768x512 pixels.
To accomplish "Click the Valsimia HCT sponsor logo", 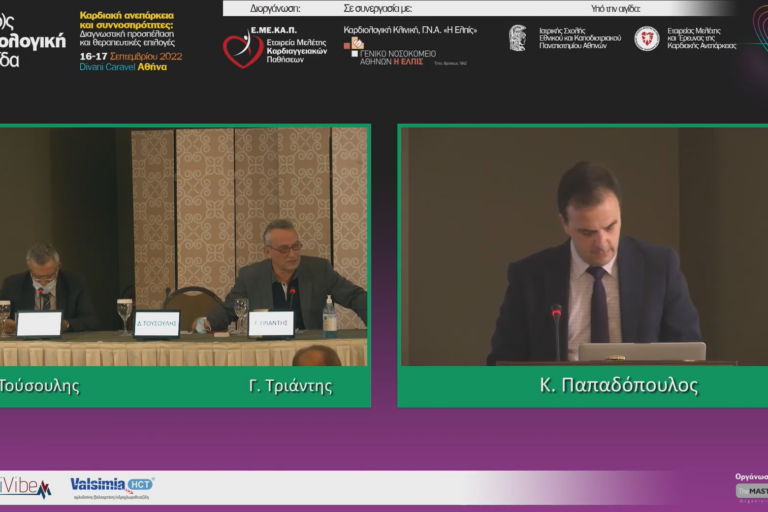I will 111,487.
